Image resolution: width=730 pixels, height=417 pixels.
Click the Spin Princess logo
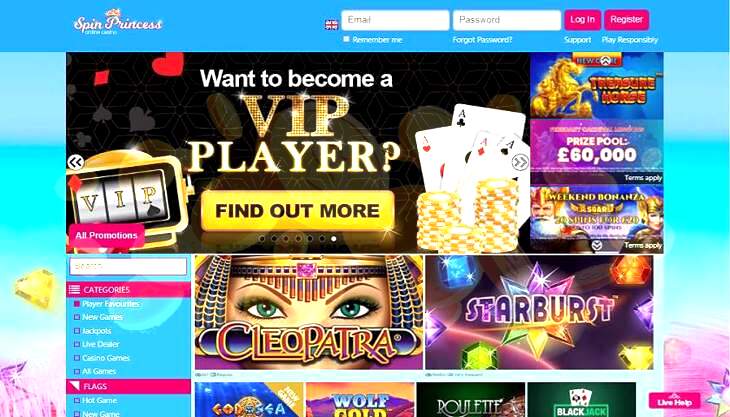pos(118,22)
